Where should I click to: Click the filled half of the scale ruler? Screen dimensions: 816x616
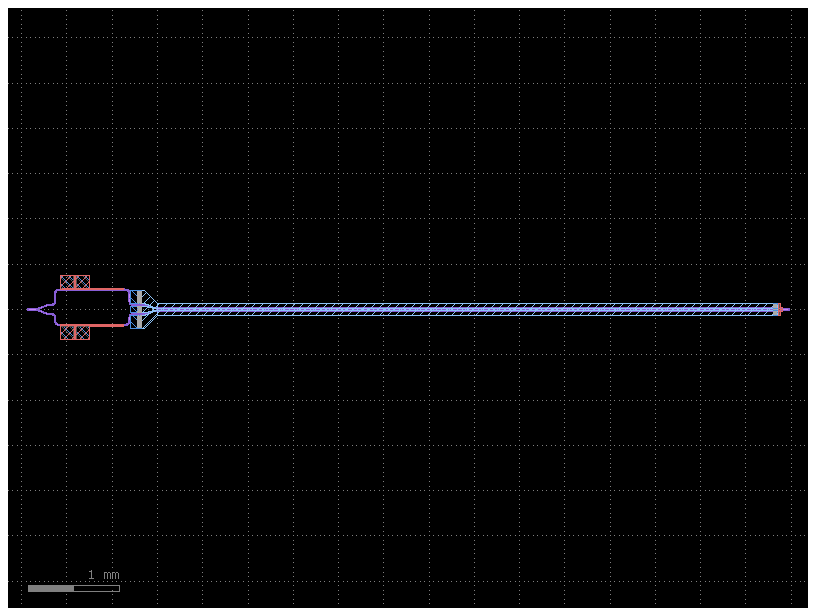(50, 588)
